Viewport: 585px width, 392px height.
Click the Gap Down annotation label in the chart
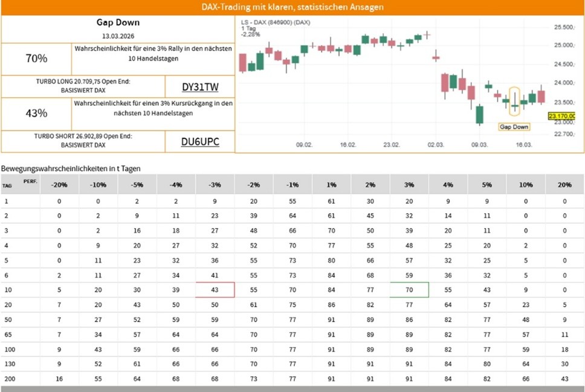(x=514, y=127)
